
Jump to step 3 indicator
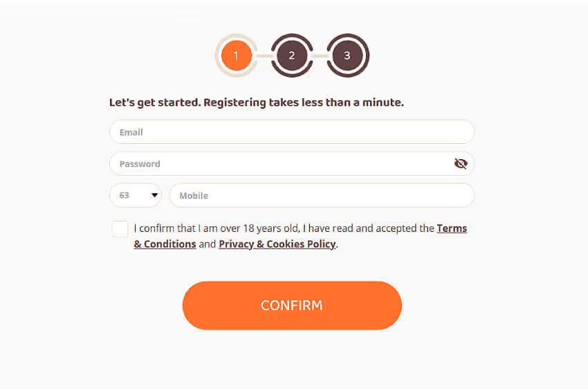click(x=347, y=55)
